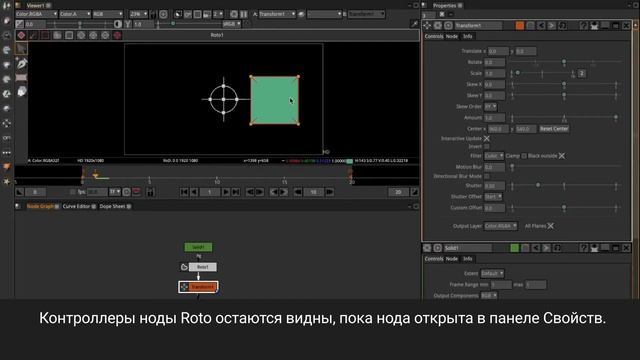Select the Roto bezier pen tool
Image resolution: width=640 pixels, height=360 pixels.
tap(22, 63)
